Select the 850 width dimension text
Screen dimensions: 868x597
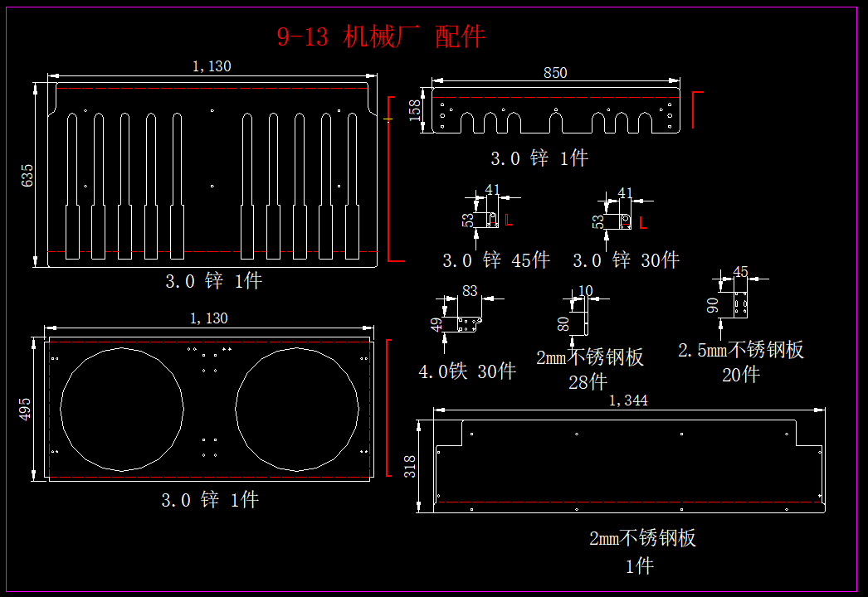click(x=555, y=73)
